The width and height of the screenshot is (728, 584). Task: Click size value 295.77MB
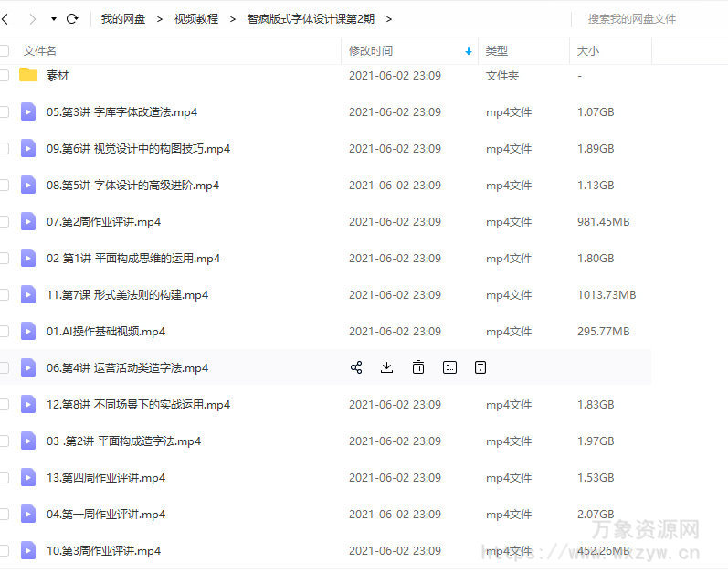[603, 331]
